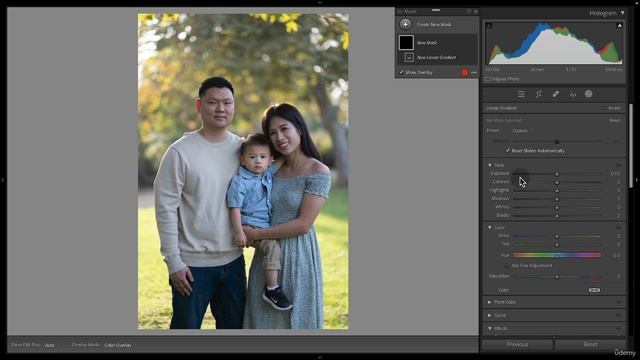Enable Use Fine Adjustment checkbox
This screenshot has height=360, width=640.
507,266
